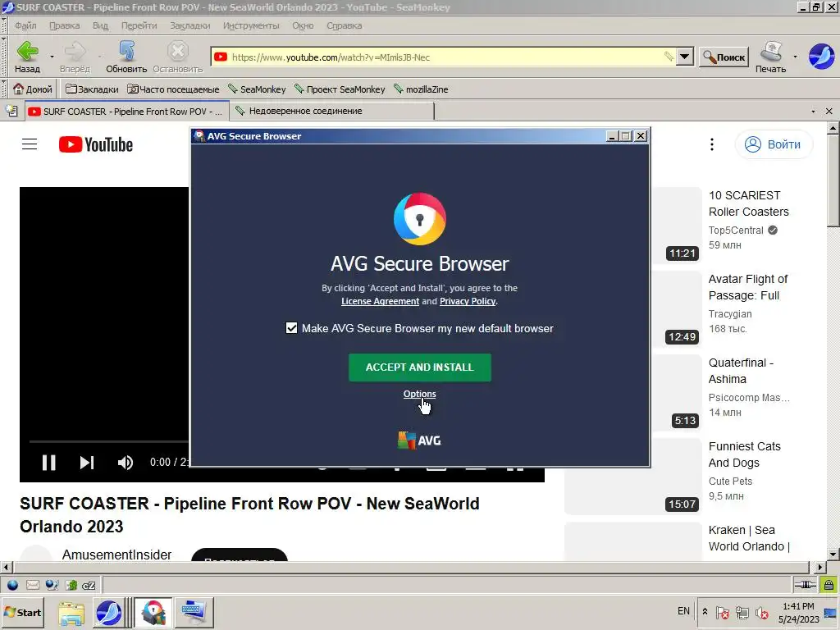The height and width of the screenshot is (630, 840).
Task: Open the Файл menu
Action: click(25, 25)
